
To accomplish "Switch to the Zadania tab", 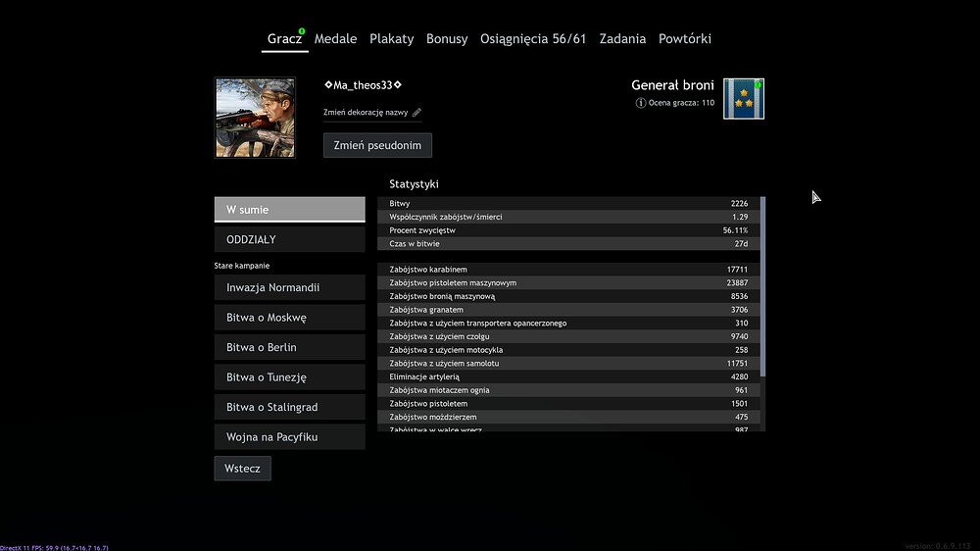I will coord(622,39).
